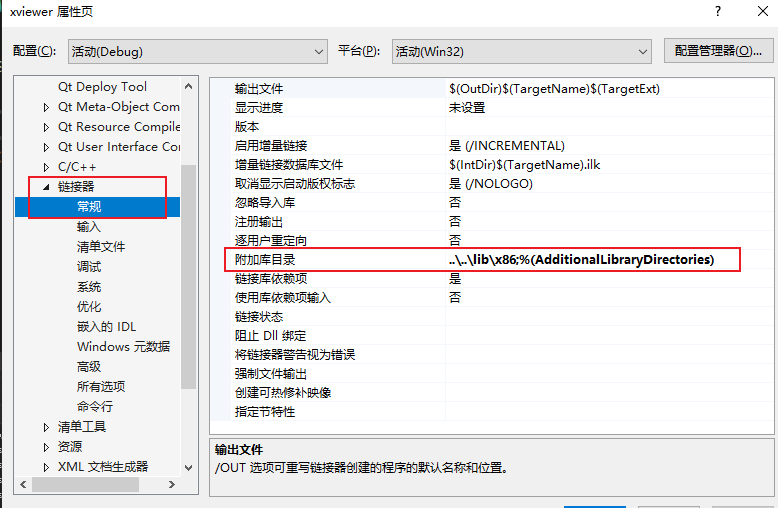This screenshot has width=778, height=508.
Task: Select 输入 under 链接器
Action: [x=89, y=227]
